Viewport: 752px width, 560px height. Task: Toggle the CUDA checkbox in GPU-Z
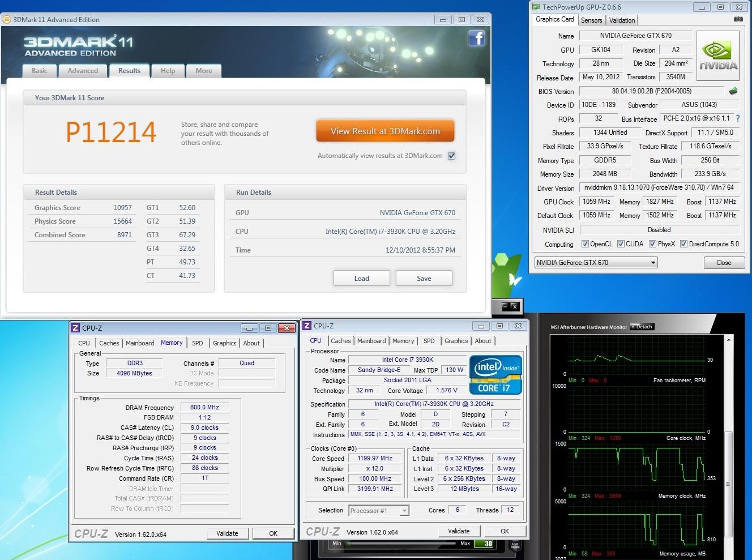621,244
